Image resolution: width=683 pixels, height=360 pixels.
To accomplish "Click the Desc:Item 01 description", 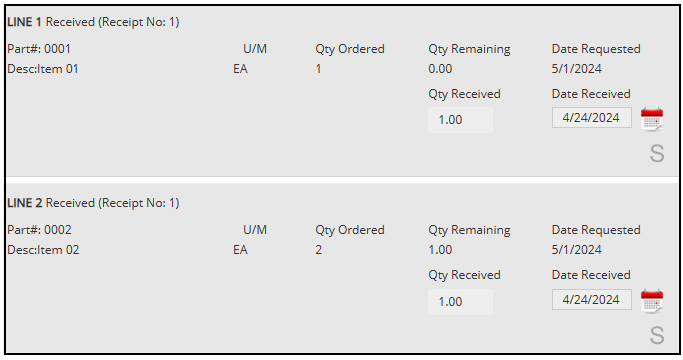I will [43, 69].
